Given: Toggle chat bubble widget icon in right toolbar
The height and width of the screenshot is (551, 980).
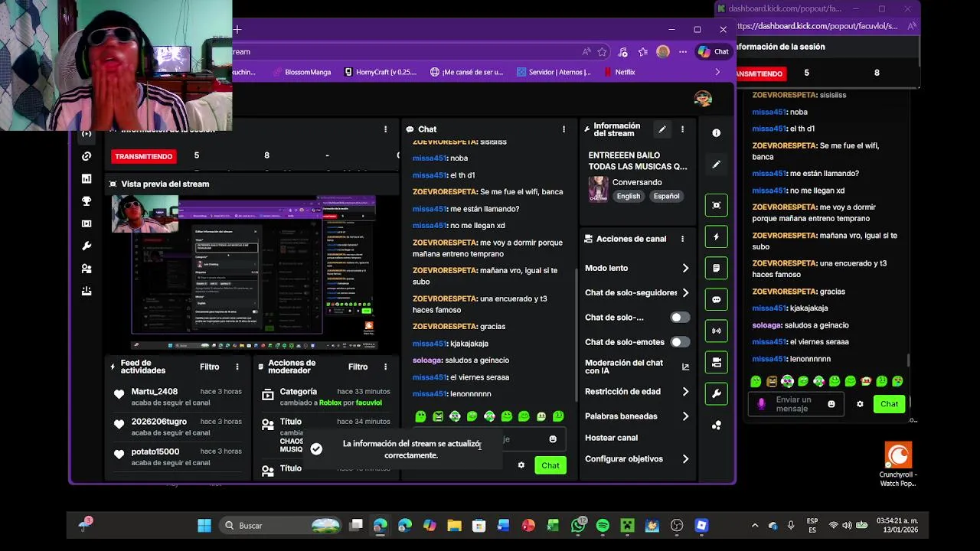Looking at the screenshot, I should click(x=716, y=300).
